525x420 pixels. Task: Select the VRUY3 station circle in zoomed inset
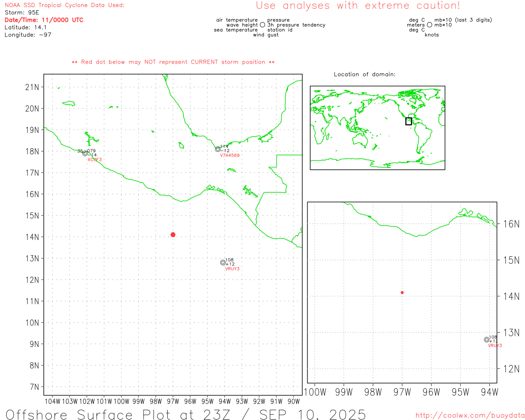[x=486, y=340]
